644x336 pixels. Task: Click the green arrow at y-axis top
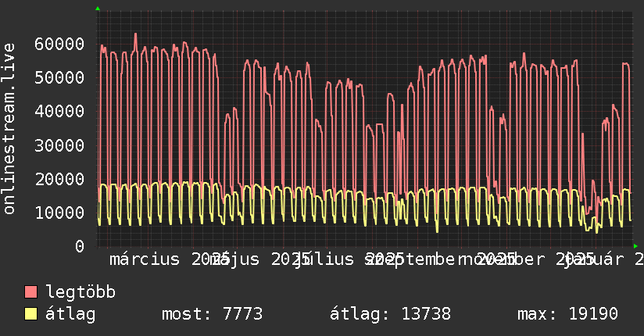[x=98, y=9]
